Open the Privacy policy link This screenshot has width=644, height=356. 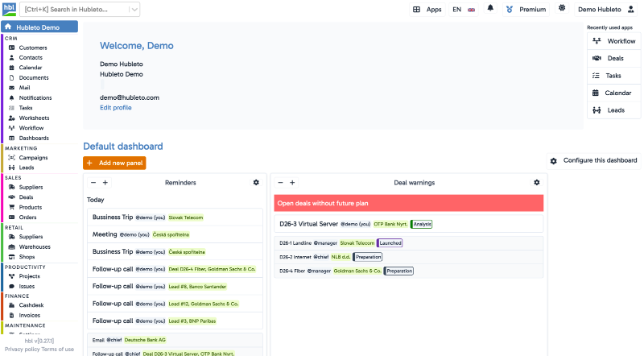[23, 350]
